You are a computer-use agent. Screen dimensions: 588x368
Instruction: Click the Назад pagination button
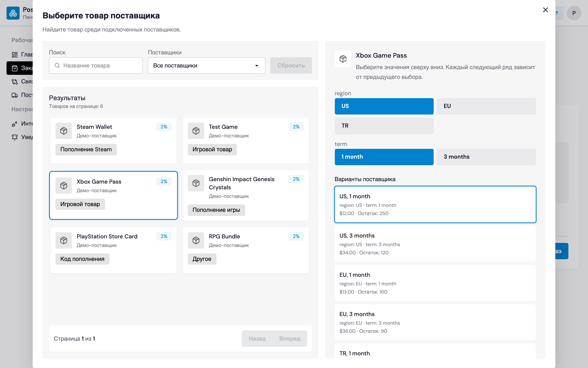click(257, 338)
